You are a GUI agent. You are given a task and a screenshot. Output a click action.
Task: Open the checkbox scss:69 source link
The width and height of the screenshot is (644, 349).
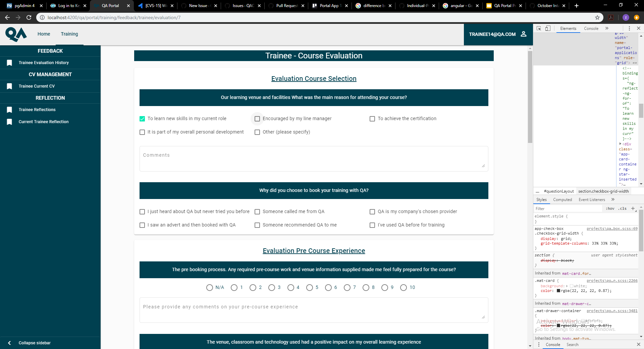tap(612, 229)
